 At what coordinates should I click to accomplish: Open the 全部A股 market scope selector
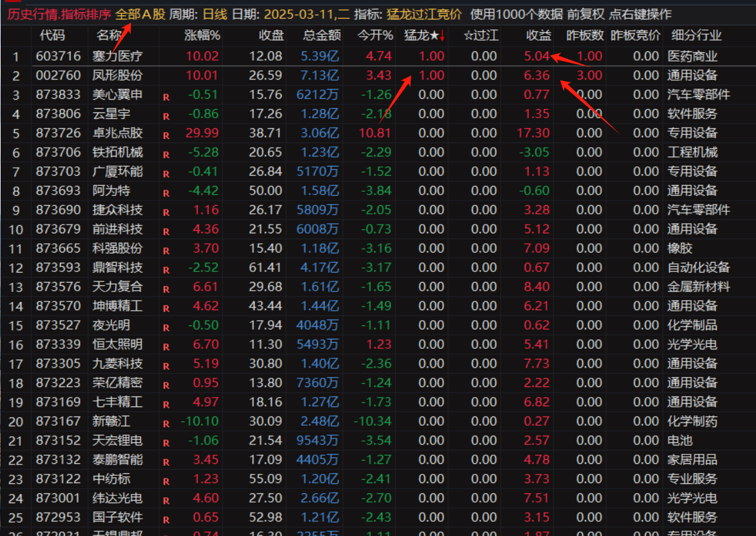[140, 14]
